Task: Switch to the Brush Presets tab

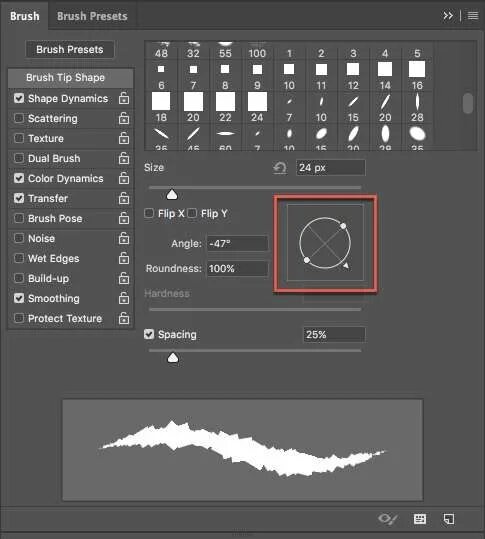Action: pos(92,16)
